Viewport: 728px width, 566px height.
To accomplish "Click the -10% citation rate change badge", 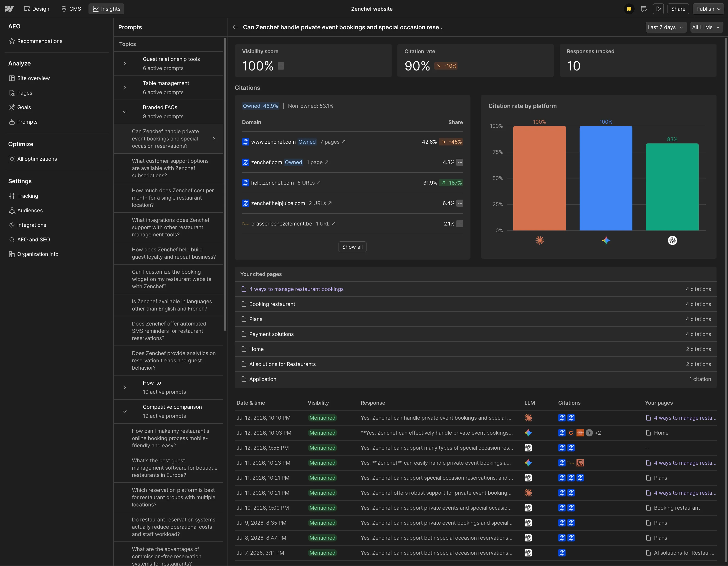I will (x=446, y=66).
